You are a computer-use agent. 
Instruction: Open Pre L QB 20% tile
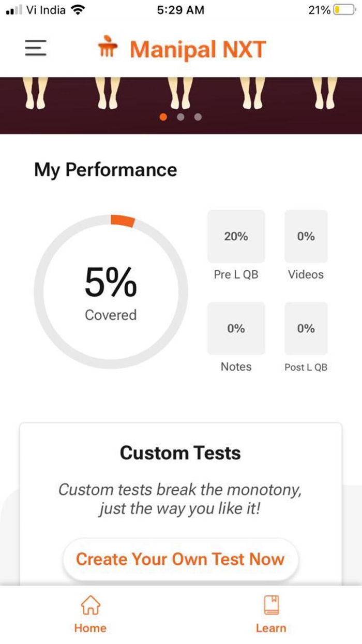pos(236,237)
